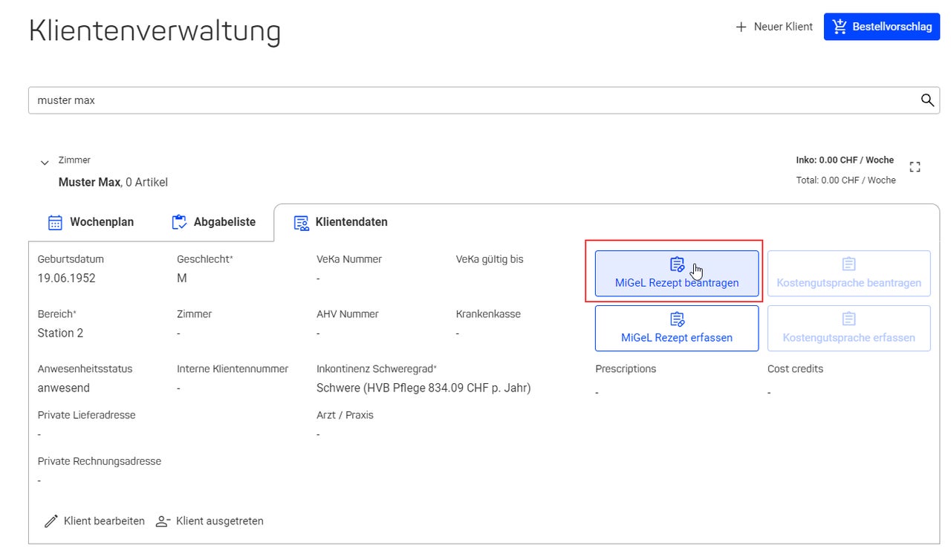Click the VeKa Nummer label
This screenshot has height=560, width=951.
(349, 259)
